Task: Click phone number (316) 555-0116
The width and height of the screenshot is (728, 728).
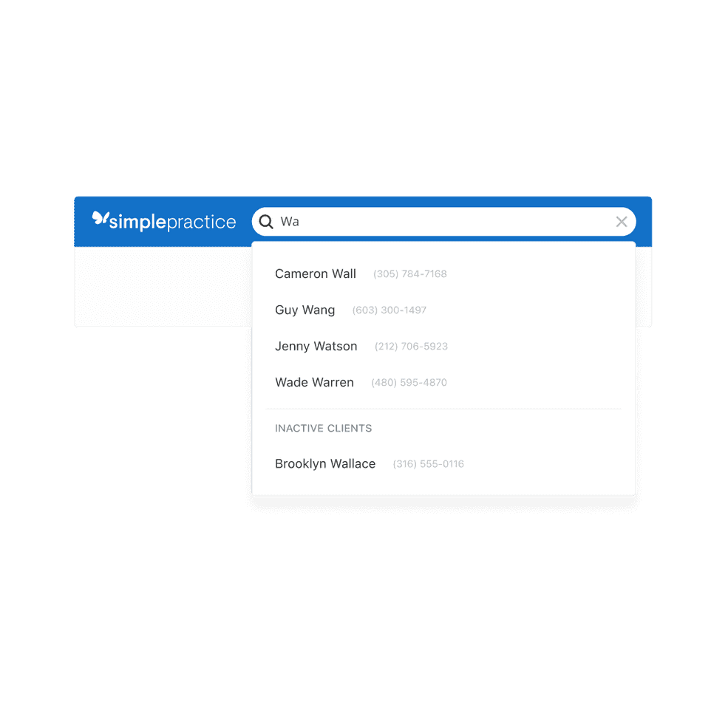Action: coord(428,464)
